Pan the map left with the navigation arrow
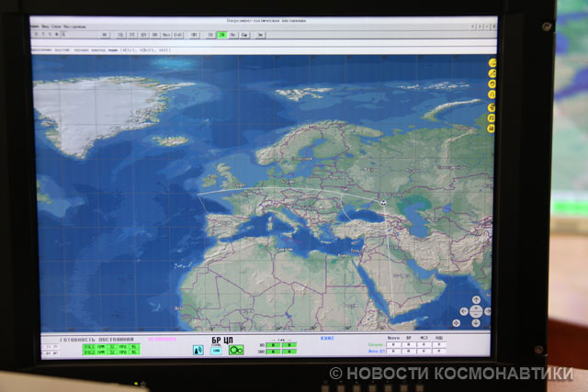The height and width of the screenshot is (392, 588). coord(466,310)
